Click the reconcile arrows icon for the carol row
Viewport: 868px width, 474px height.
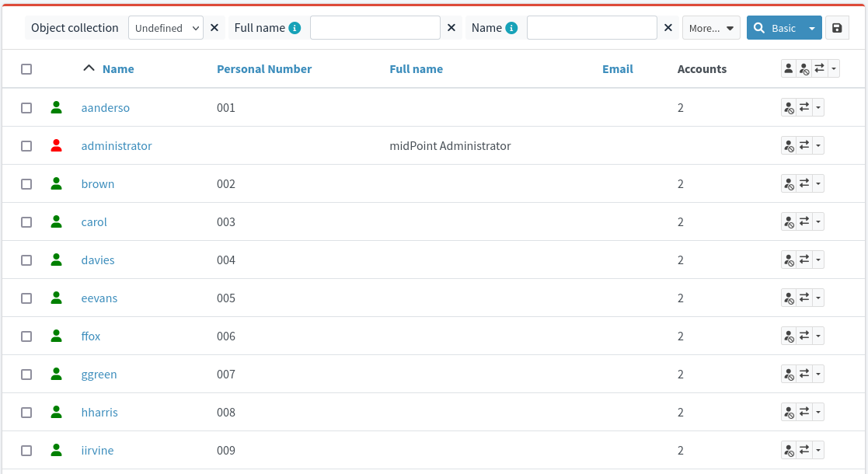click(804, 222)
